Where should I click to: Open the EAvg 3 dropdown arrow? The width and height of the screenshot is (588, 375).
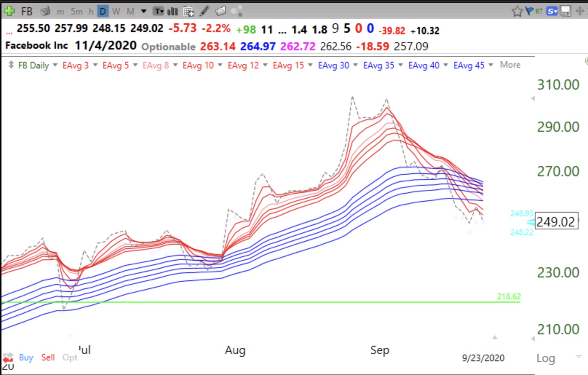tap(95, 65)
